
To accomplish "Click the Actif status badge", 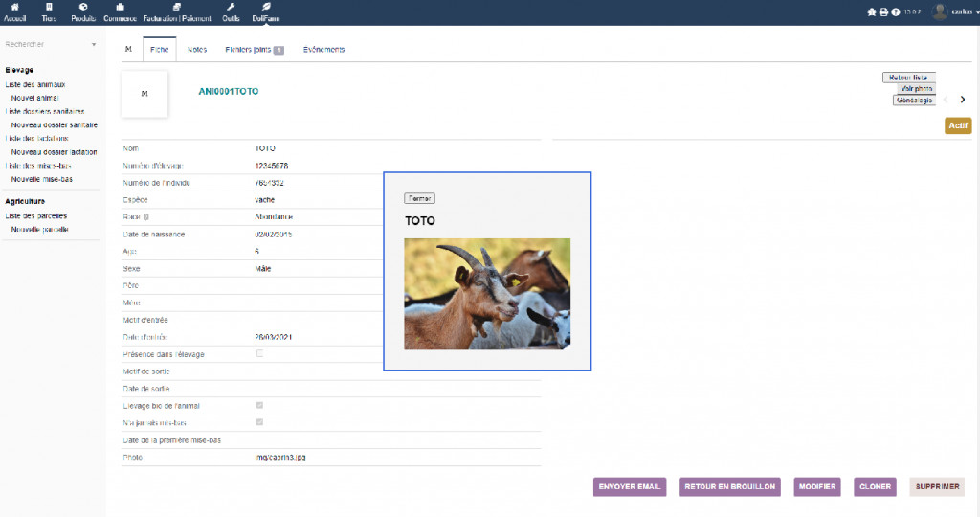I will 958,125.
